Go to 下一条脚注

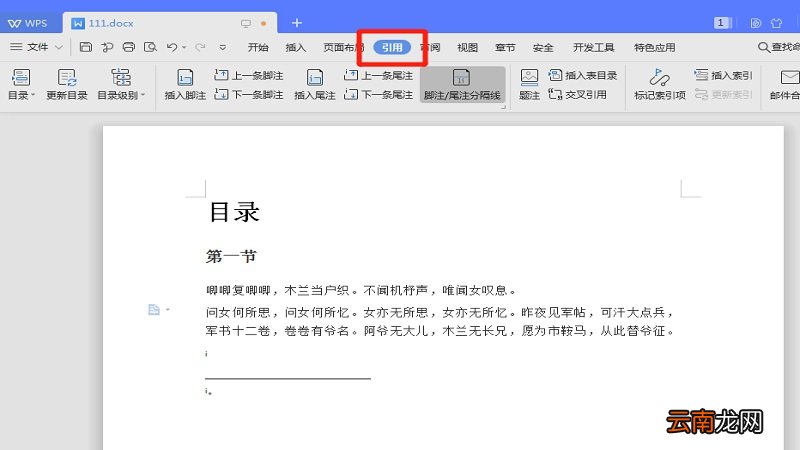(x=248, y=94)
